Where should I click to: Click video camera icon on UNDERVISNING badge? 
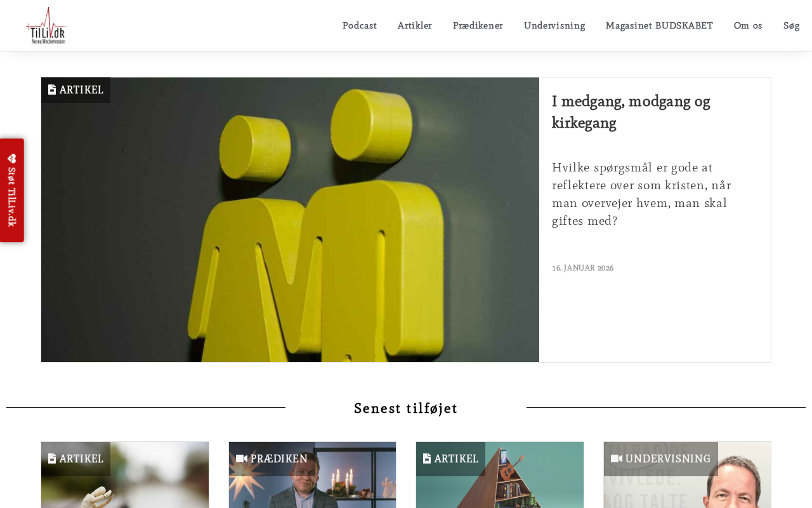coord(617,458)
